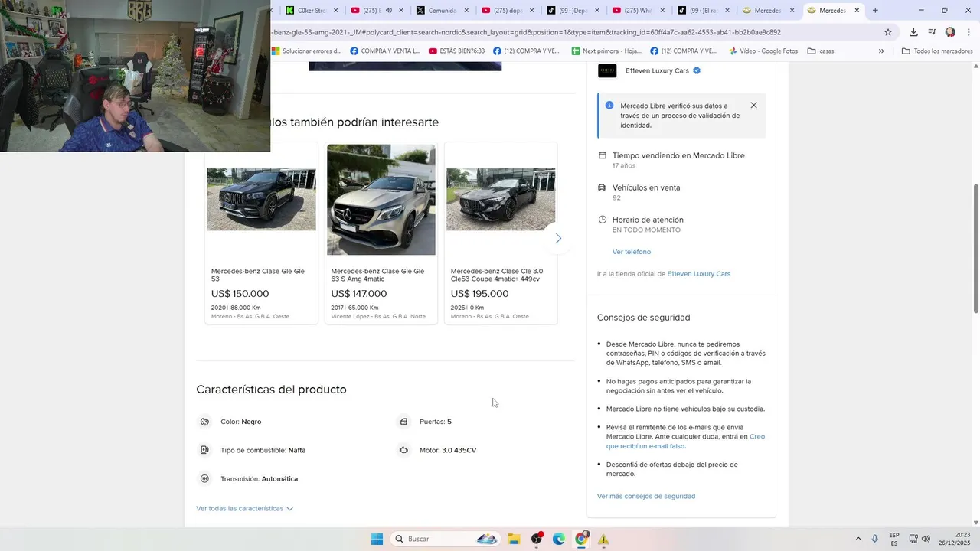Bookmark this page with the star icon
Viewport: 980px width, 551px height.
[x=888, y=32]
